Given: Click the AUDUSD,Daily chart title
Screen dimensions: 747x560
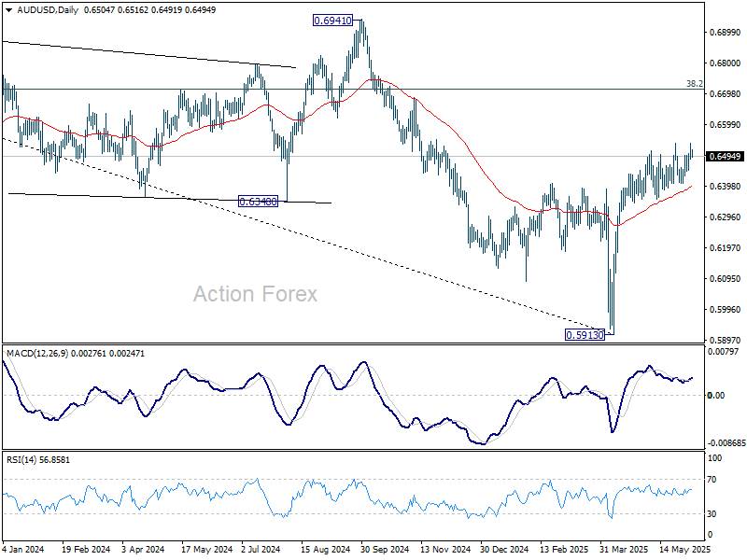Looking at the screenshot, I should tap(48, 9).
